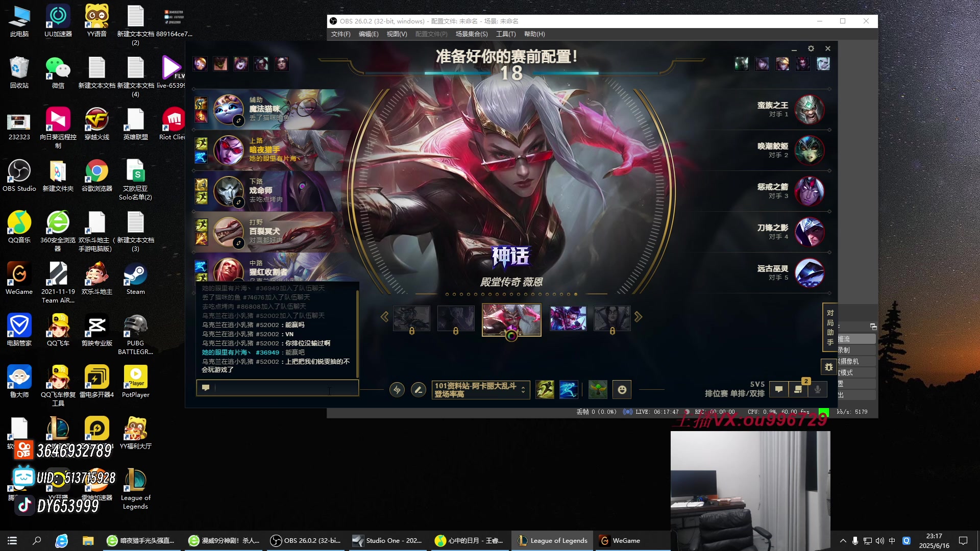Show next skins with the right arrow
Image resolution: width=980 pixels, height=551 pixels.
pyautogui.click(x=638, y=317)
